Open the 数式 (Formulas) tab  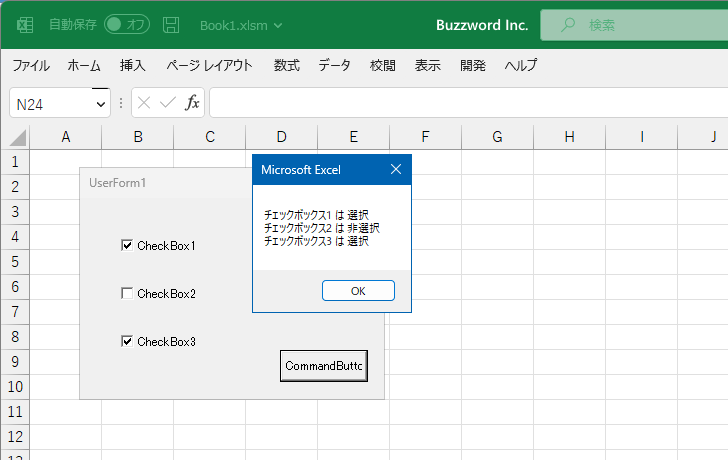click(286, 65)
